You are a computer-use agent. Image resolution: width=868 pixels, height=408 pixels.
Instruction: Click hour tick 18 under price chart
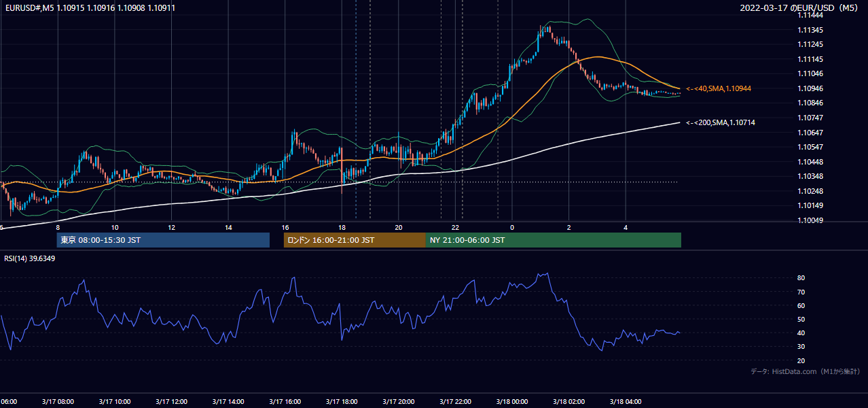[342, 228]
